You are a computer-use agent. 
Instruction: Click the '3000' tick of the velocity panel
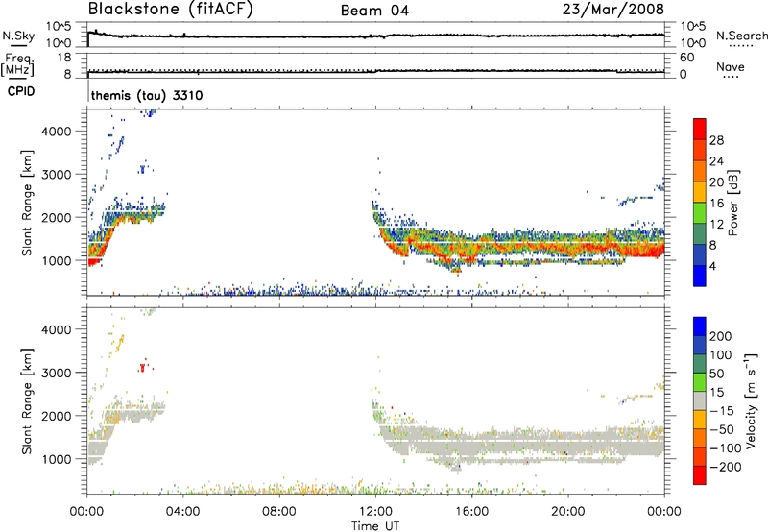tap(57, 373)
